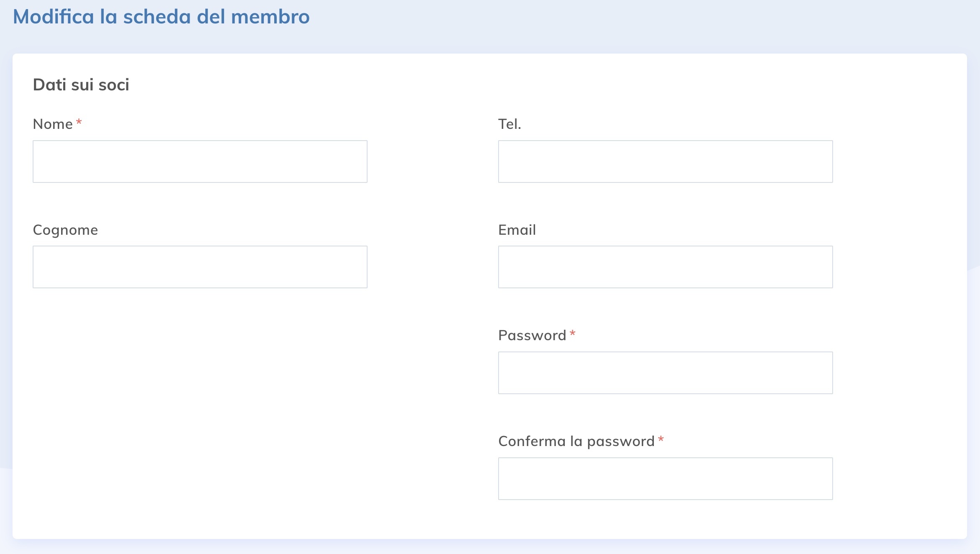Click the Cognome input field
980x554 pixels.
[x=200, y=267]
